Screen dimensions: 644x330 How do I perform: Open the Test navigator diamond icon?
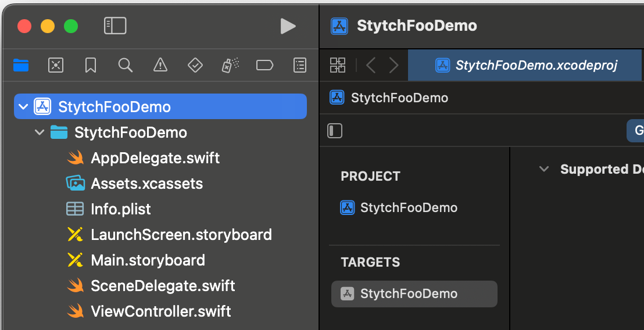(x=195, y=65)
